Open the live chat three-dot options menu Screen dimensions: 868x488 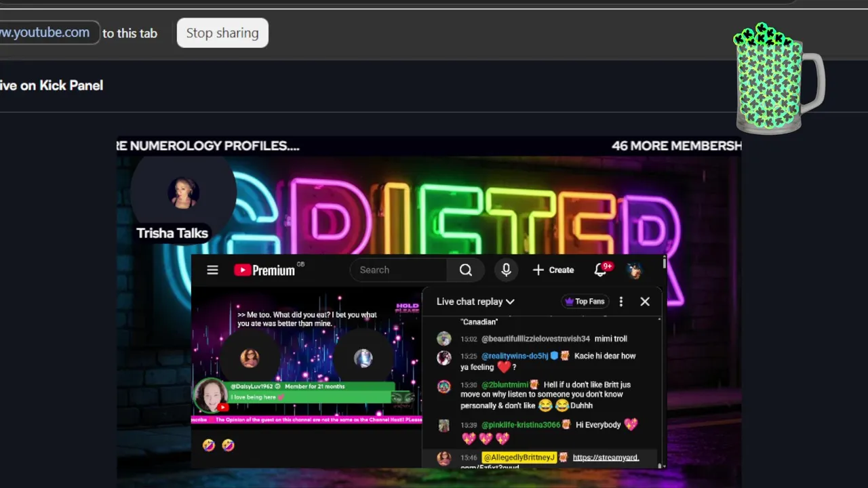tap(620, 302)
